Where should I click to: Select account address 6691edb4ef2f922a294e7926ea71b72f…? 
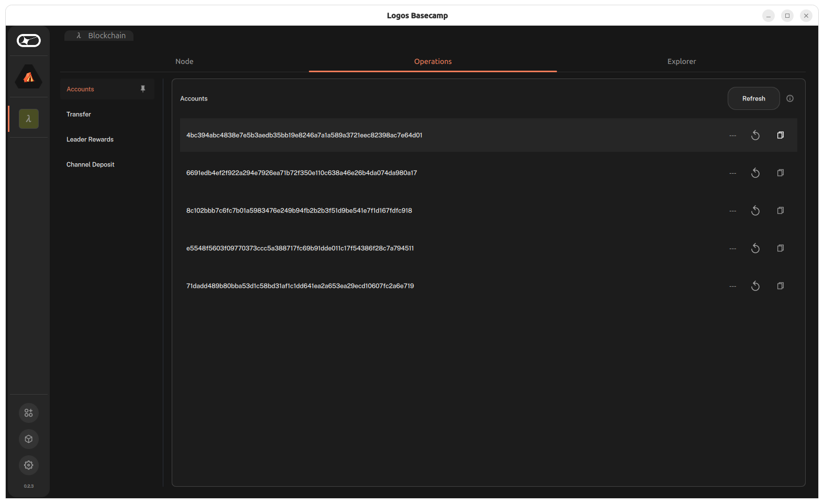click(302, 173)
